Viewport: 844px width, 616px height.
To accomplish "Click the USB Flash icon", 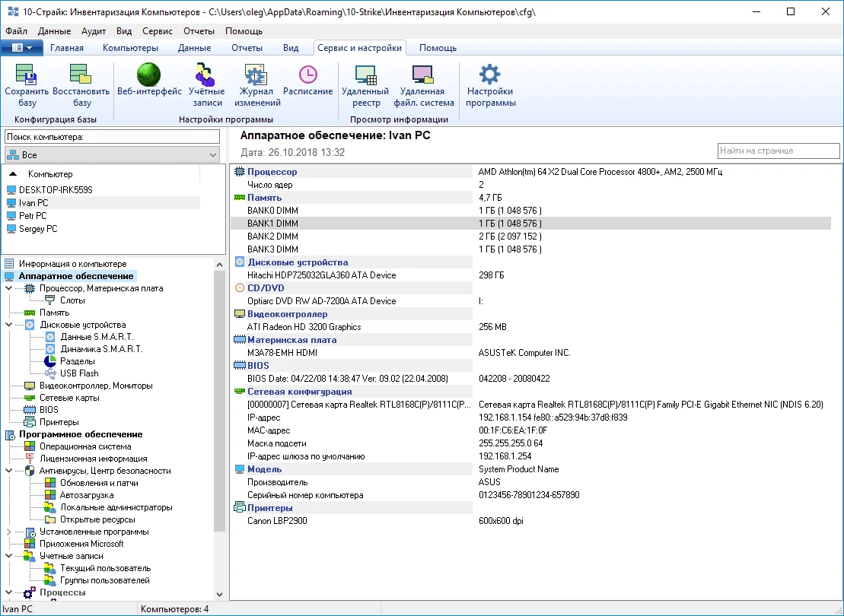I will click(50, 373).
